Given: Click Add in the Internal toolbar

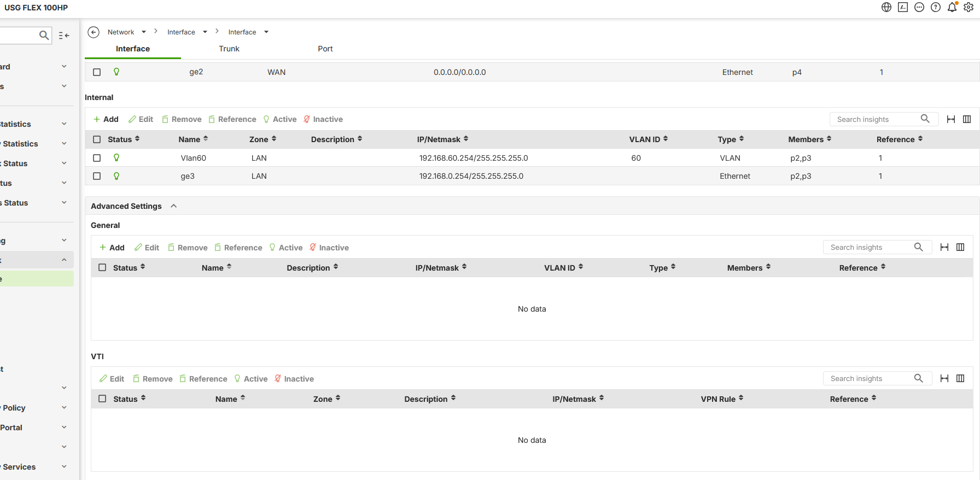Looking at the screenshot, I should click(x=106, y=119).
